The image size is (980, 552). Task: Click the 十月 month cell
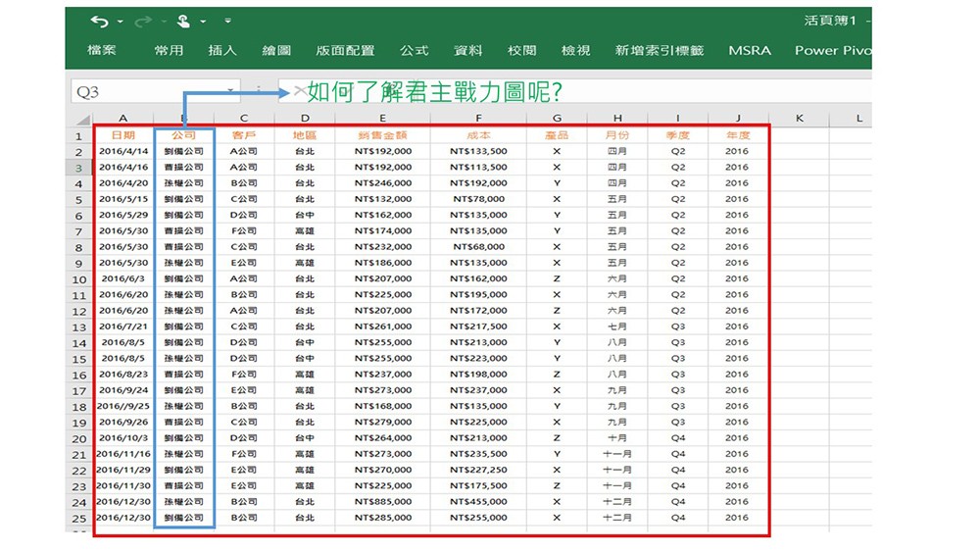[617, 438]
